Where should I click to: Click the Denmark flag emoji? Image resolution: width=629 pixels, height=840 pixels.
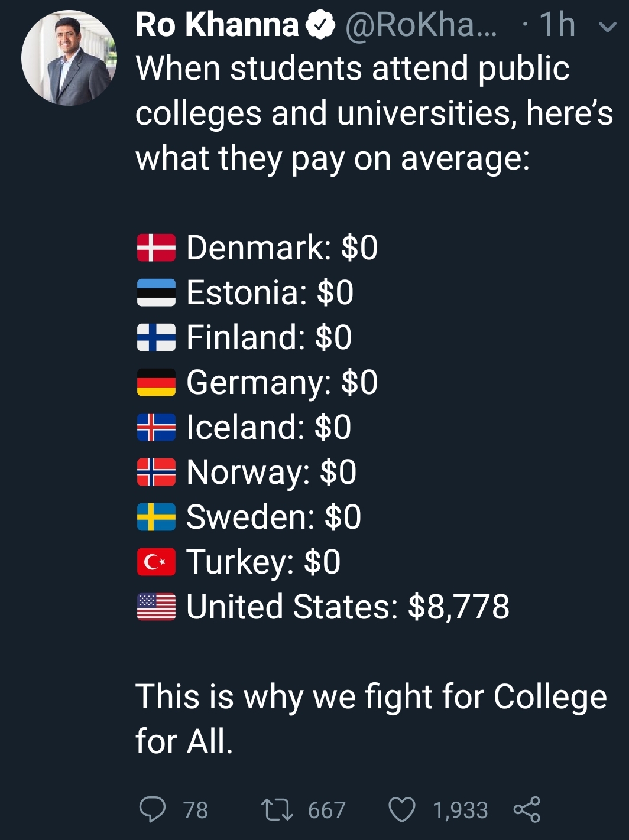155,246
